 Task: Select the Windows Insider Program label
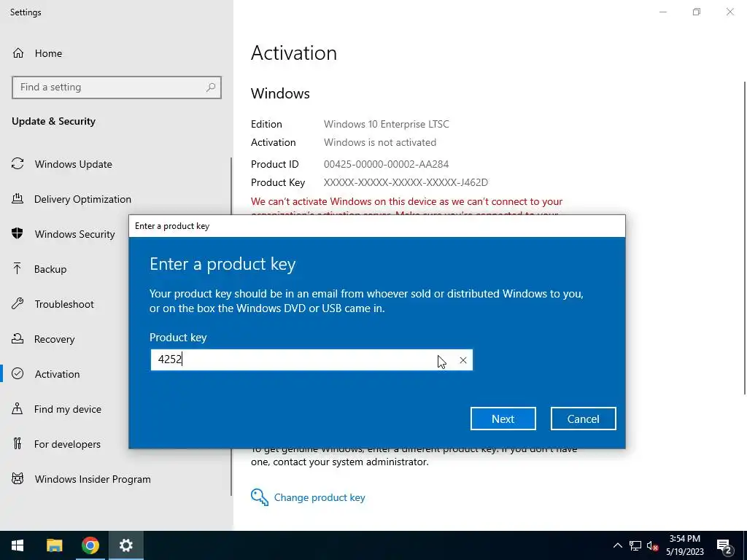(93, 479)
